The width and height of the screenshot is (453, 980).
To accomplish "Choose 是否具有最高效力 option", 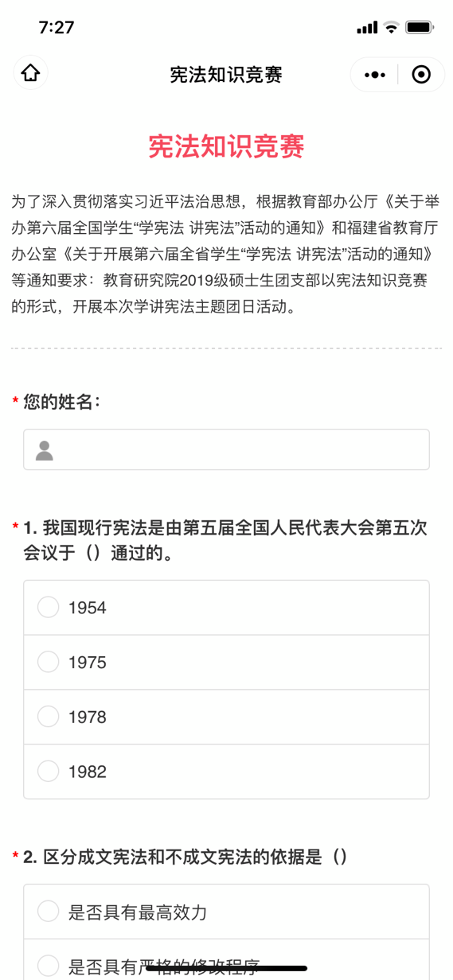I will pyautogui.click(x=226, y=912).
